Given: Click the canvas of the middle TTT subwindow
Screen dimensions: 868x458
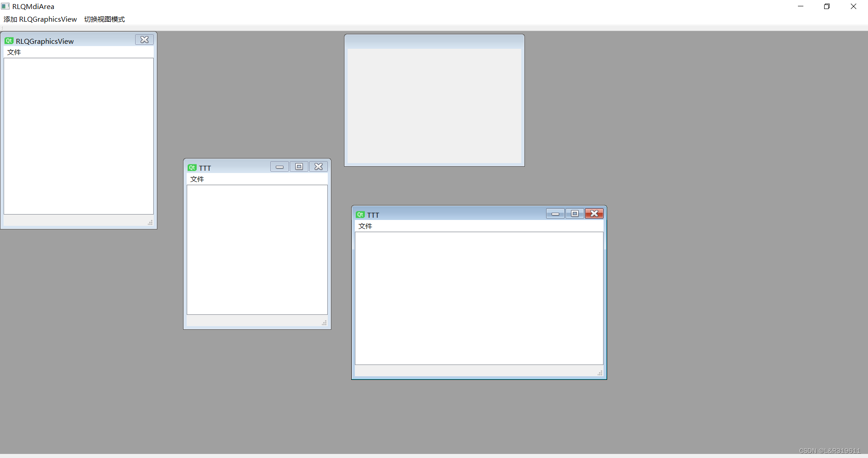Looking at the screenshot, I should click(x=257, y=250).
